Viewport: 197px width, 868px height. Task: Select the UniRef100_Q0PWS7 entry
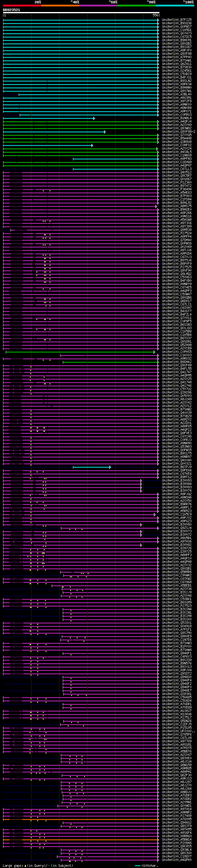[177, 26]
